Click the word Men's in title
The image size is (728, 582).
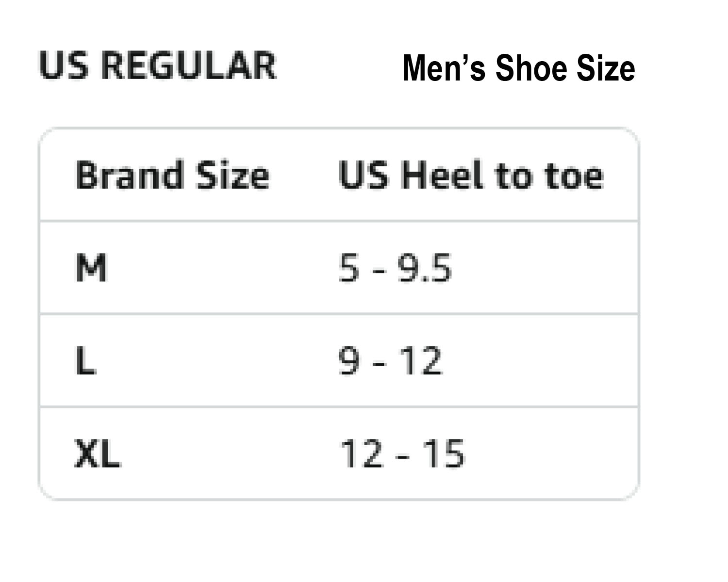[x=444, y=68]
